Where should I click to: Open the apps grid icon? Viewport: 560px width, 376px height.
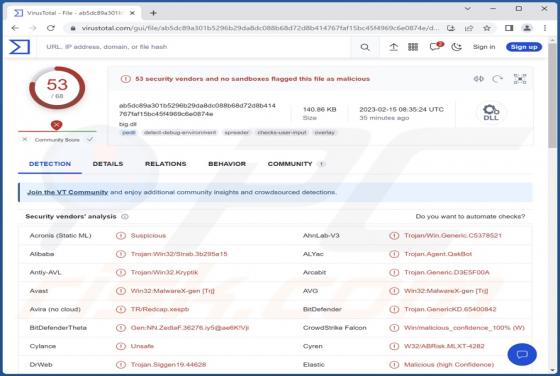click(413, 47)
